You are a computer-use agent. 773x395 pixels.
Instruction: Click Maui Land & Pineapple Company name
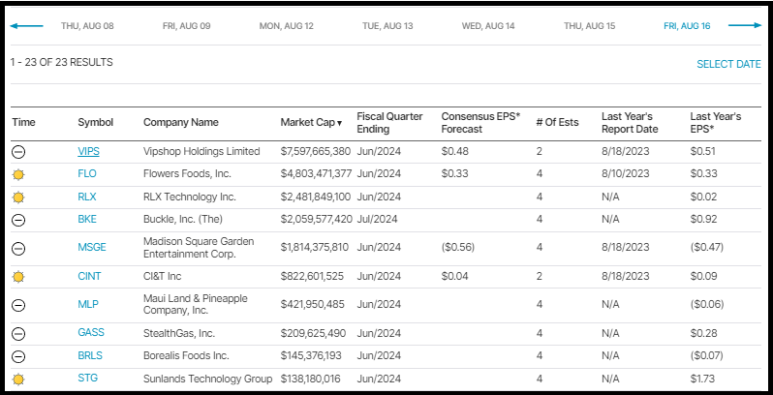[x=196, y=304]
